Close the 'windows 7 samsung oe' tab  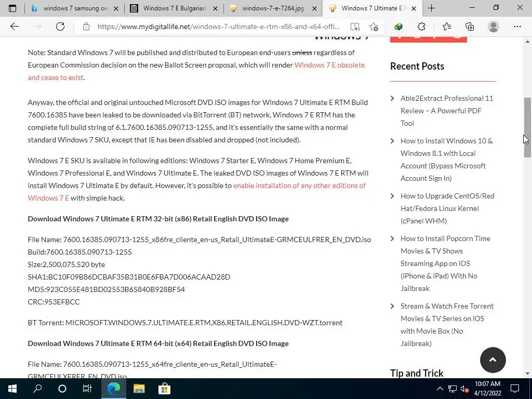(x=116, y=8)
